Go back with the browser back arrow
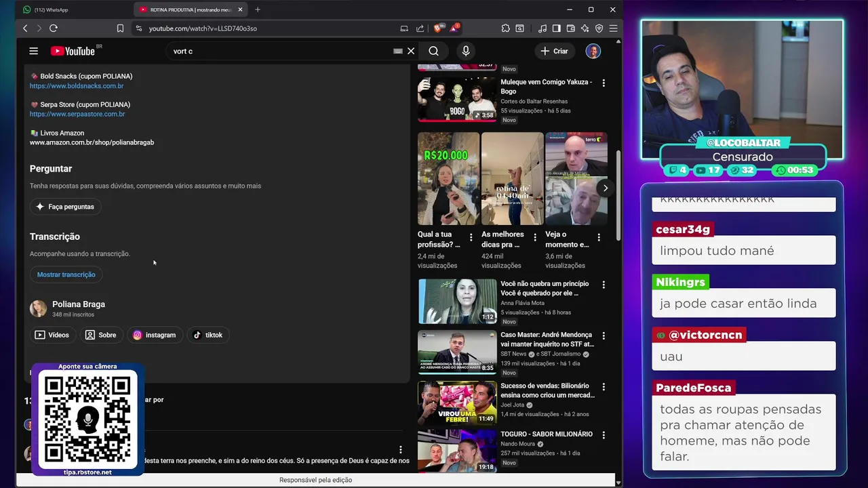This screenshot has width=868, height=488. [25, 28]
